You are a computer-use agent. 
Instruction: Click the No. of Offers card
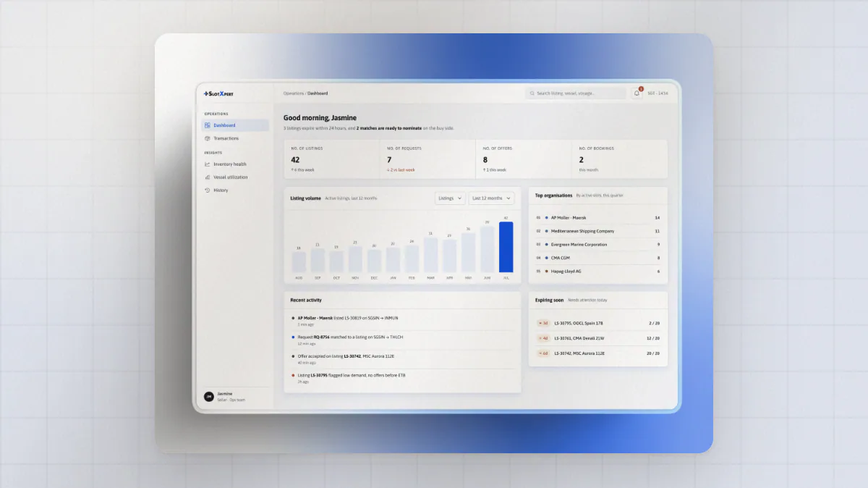tap(523, 159)
